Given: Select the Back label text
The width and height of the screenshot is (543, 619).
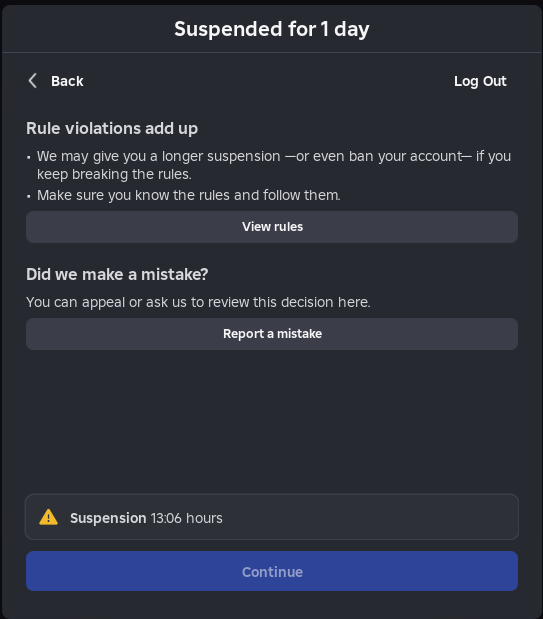Looking at the screenshot, I should click(x=67, y=81).
